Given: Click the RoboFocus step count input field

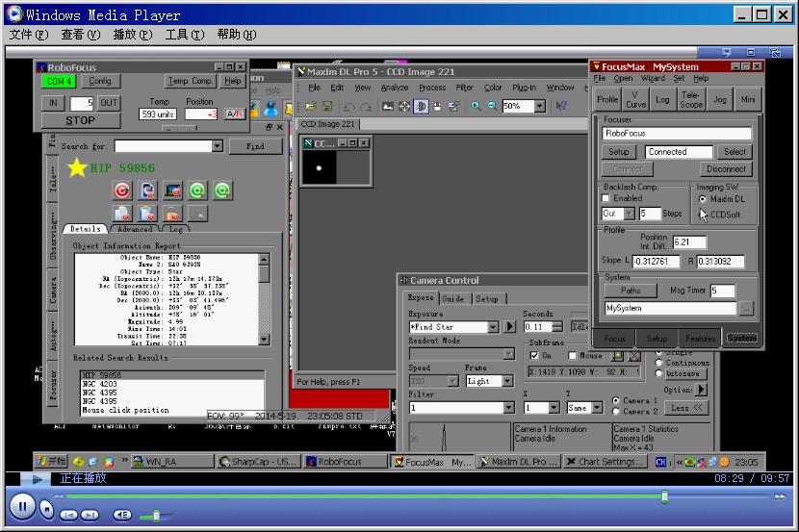Looking at the screenshot, I should (x=82, y=103).
